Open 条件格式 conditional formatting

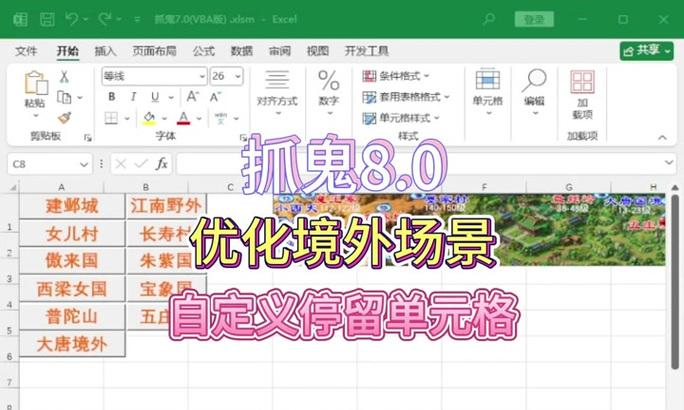click(x=396, y=76)
